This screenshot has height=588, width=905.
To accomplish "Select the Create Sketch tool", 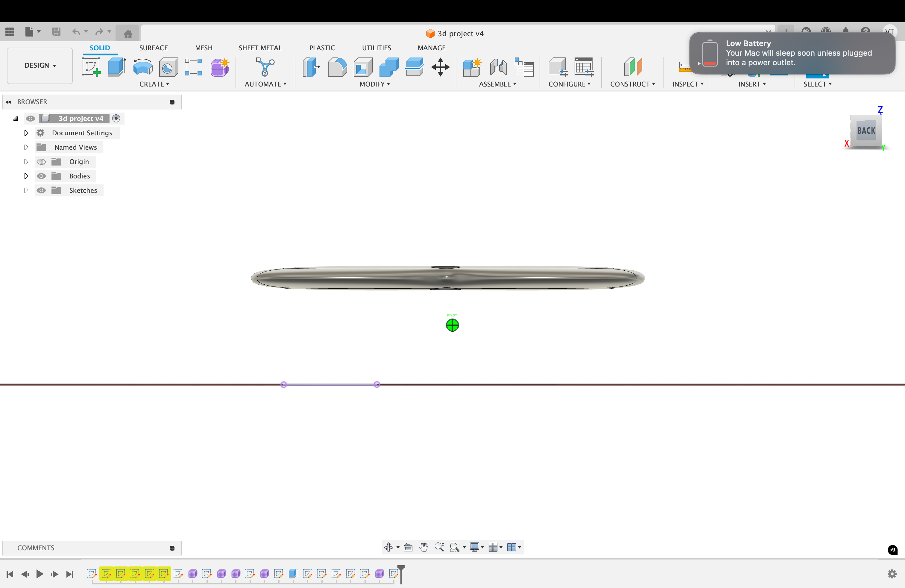I will (91, 67).
